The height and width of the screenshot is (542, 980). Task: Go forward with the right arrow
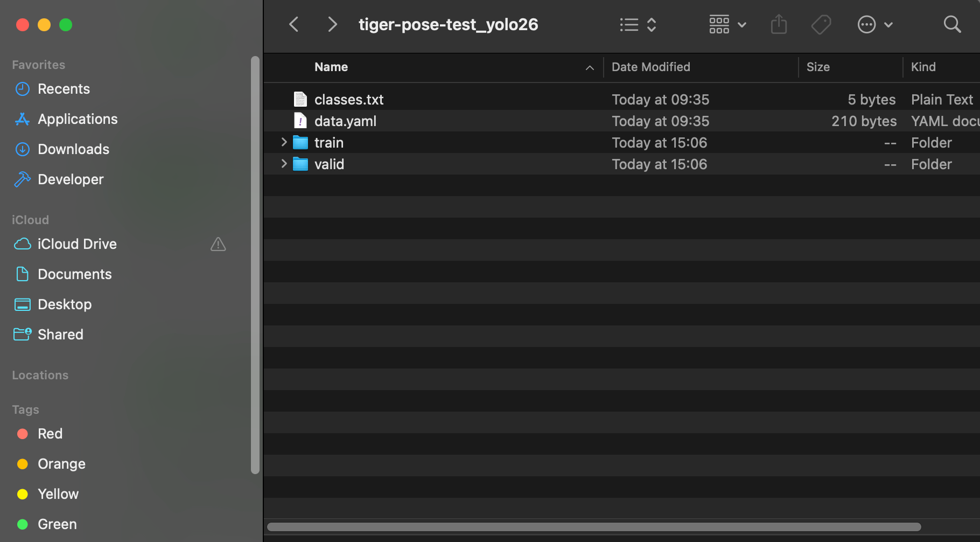tap(332, 25)
